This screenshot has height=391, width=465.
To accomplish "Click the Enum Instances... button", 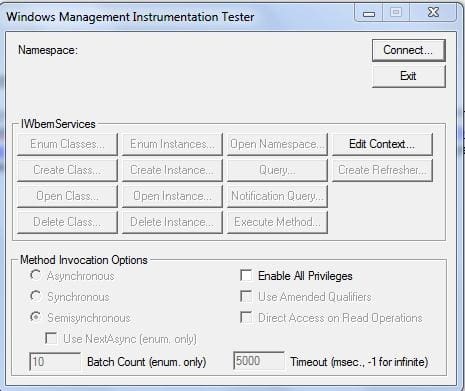I will pos(172,144).
